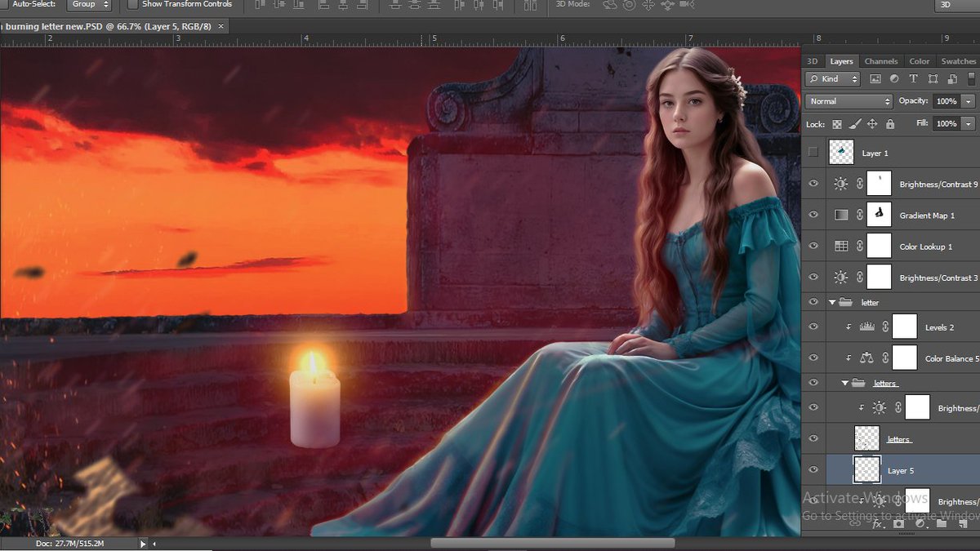980x551 pixels.
Task: Click the Opacity 100% value field
Action: pyautogui.click(x=947, y=101)
